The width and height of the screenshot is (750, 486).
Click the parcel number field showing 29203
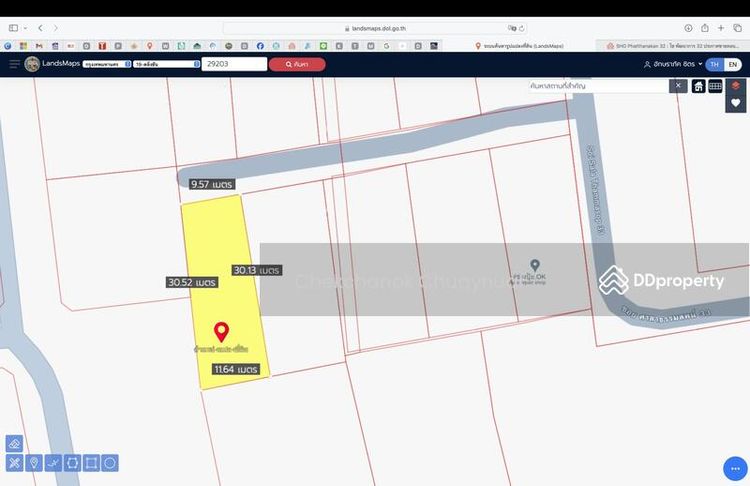pyautogui.click(x=234, y=64)
